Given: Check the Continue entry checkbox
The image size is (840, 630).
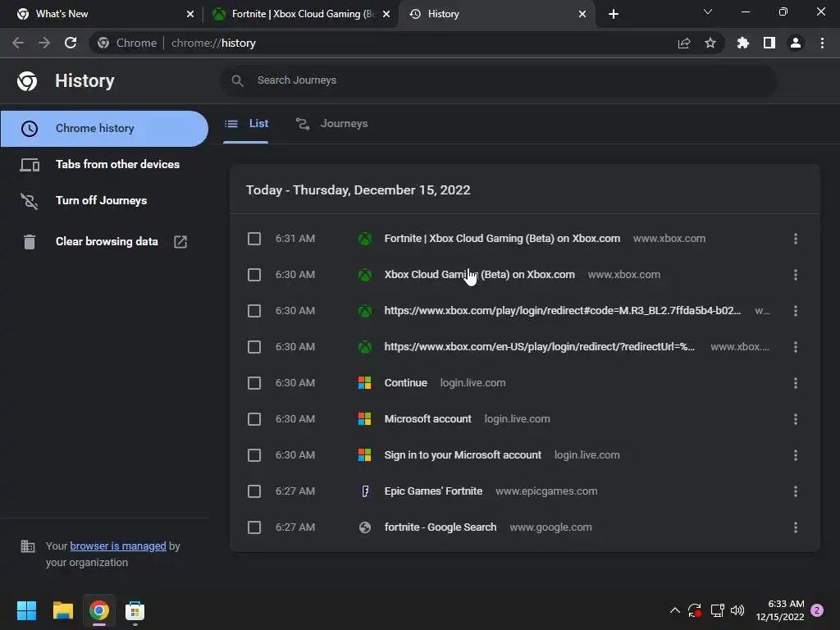Looking at the screenshot, I should [x=254, y=383].
